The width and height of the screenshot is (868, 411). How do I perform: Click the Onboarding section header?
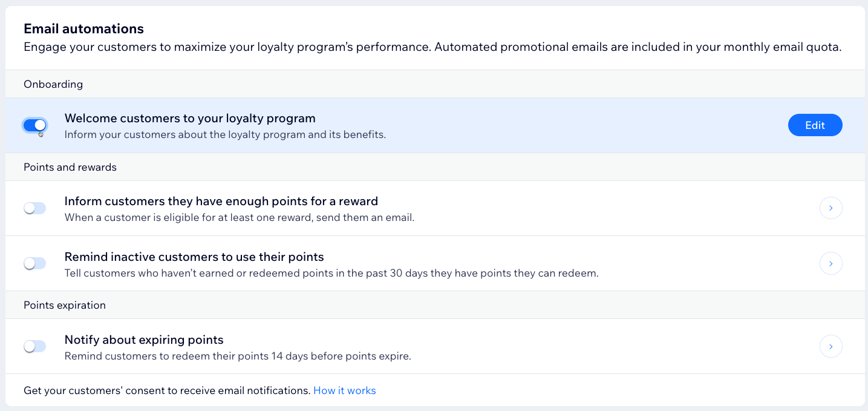click(x=53, y=84)
